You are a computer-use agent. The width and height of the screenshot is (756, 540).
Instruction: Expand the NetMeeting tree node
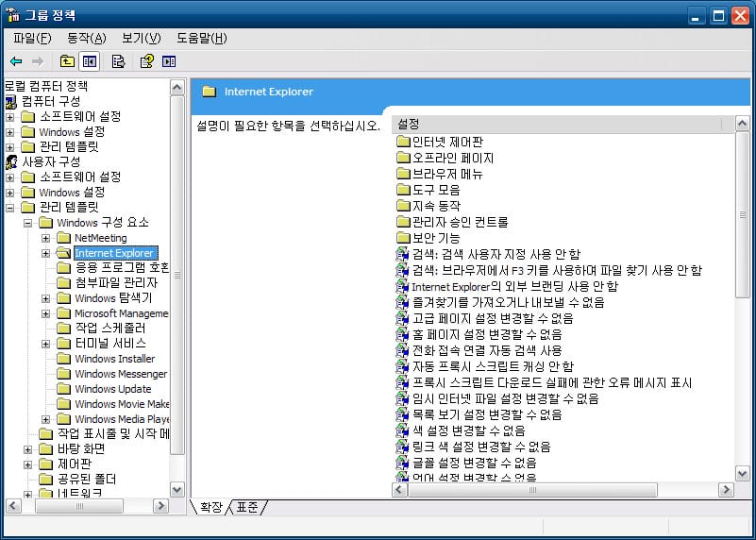[46, 238]
